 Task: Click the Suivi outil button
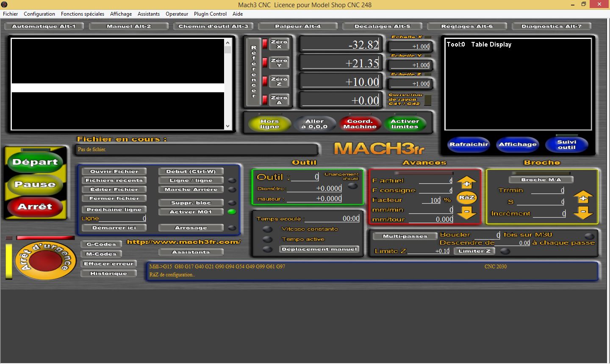click(x=567, y=144)
